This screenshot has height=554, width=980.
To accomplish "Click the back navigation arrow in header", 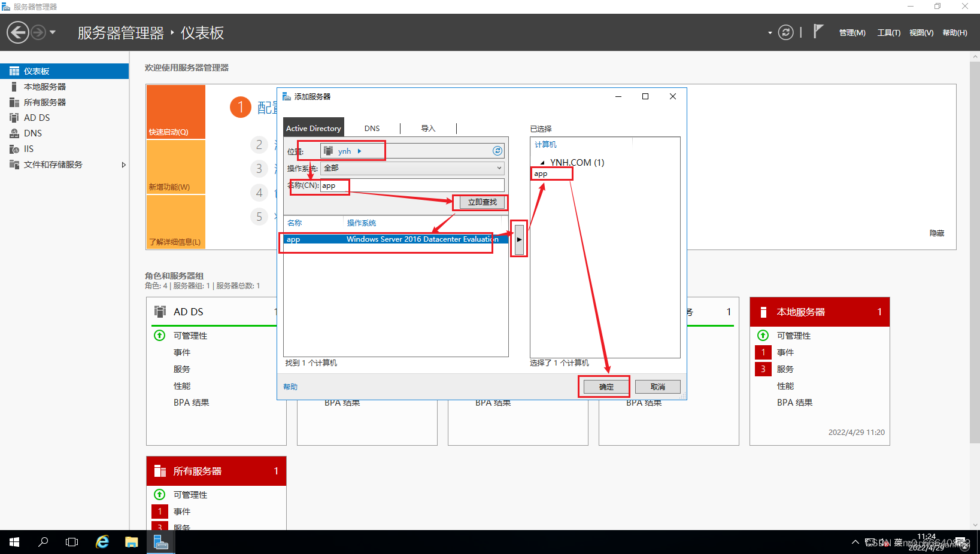I will tap(18, 32).
